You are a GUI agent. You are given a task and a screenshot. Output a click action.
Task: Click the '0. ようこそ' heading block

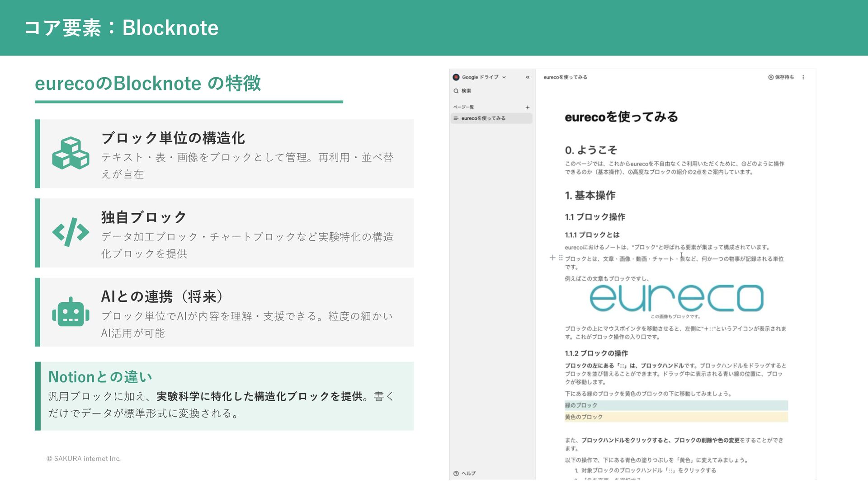591,150
